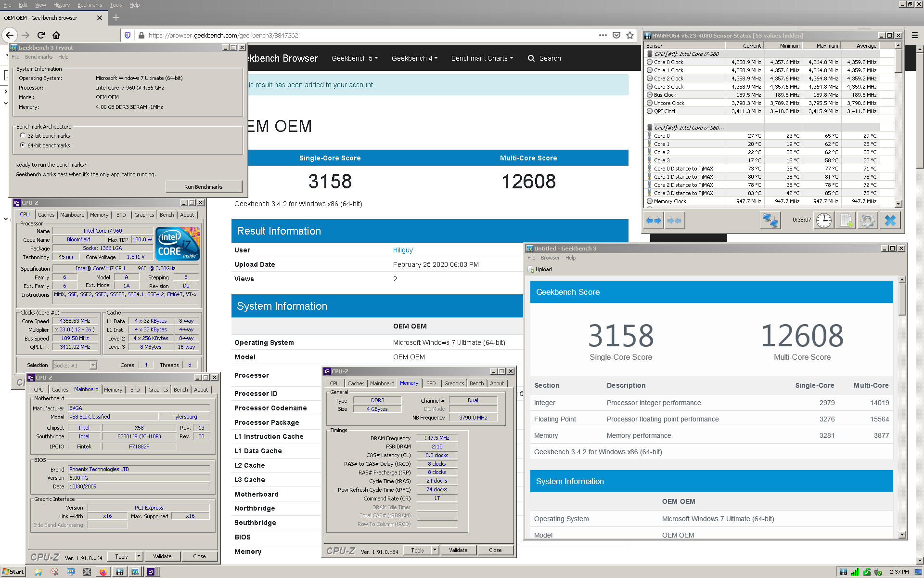Image resolution: width=924 pixels, height=578 pixels.
Task: Click the HWiNFO sensor list scroll down arrow
Action: click(898, 203)
